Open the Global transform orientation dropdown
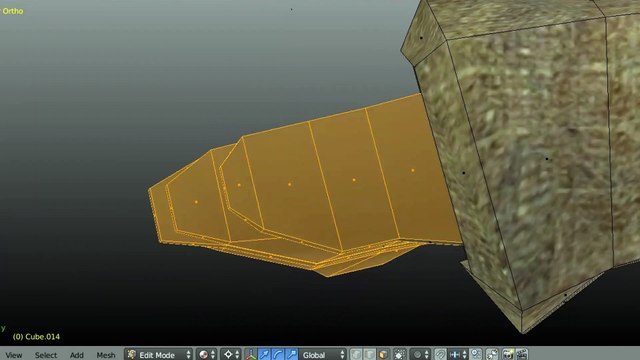The width and height of the screenshot is (640, 360). 323,355
